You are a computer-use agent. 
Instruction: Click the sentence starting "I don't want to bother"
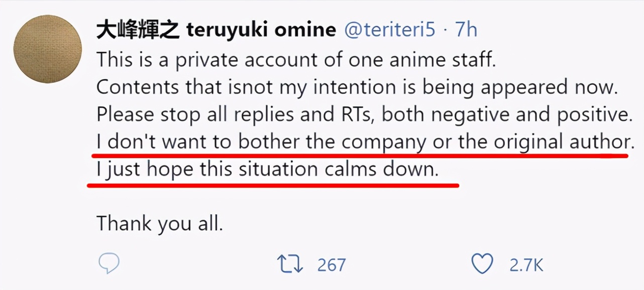[x=363, y=142]
